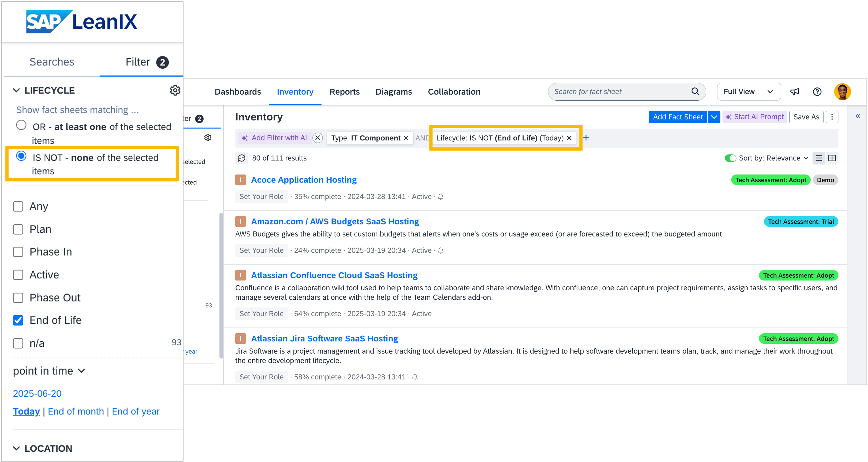Image resolution: width=868 pixels, height=462 pixels.
Task: Open Acoce Application Hosting fact sheet
Action: tap(304, 180)
